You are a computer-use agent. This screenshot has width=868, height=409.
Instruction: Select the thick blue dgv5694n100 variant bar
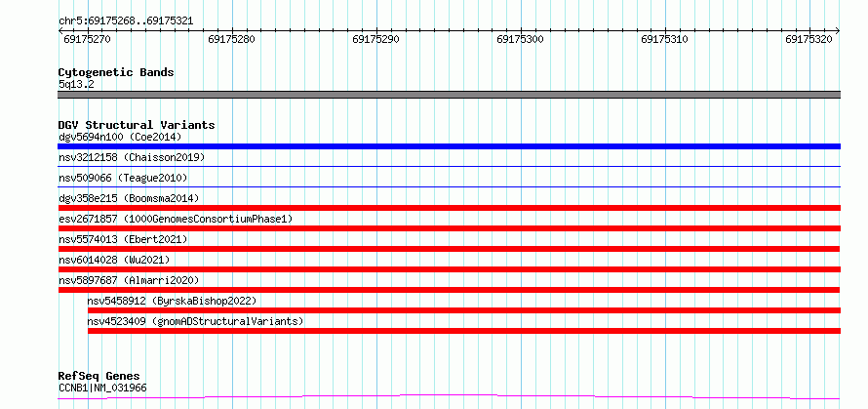[x=449, y=146]
